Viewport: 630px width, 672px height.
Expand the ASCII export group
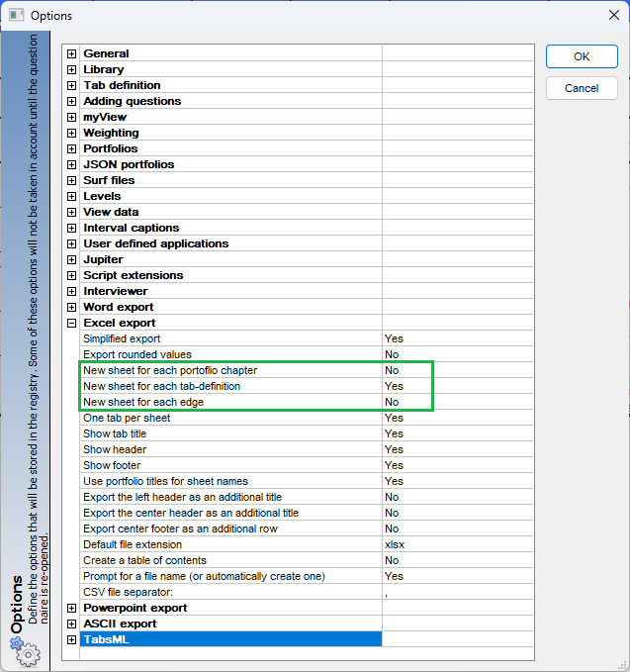click(x=71, y=624)
